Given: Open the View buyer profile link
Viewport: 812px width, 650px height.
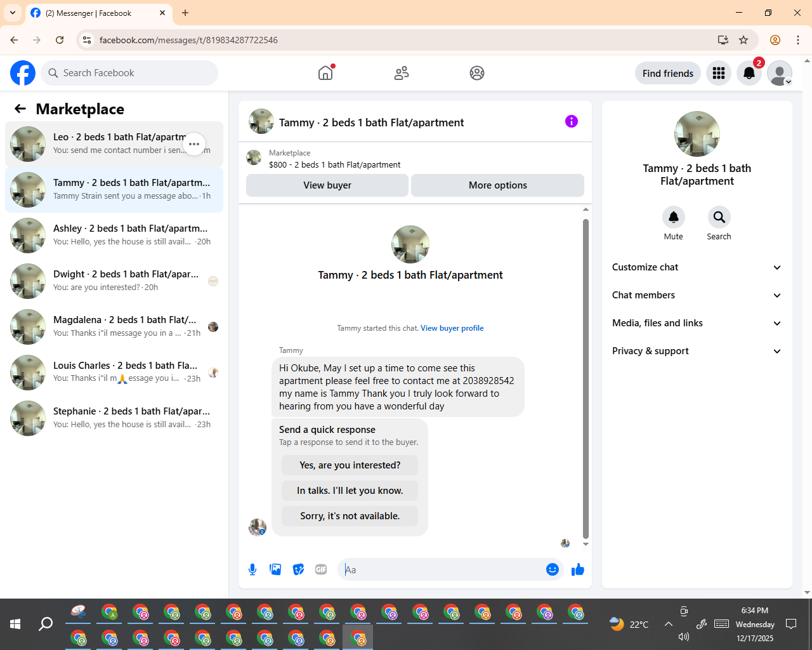Looking at the screenshot, I should point(452,328).
